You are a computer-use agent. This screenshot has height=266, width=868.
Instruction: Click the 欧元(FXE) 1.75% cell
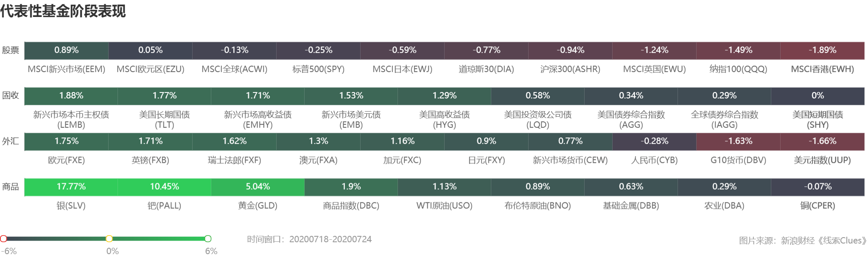(x=67, y=141)
